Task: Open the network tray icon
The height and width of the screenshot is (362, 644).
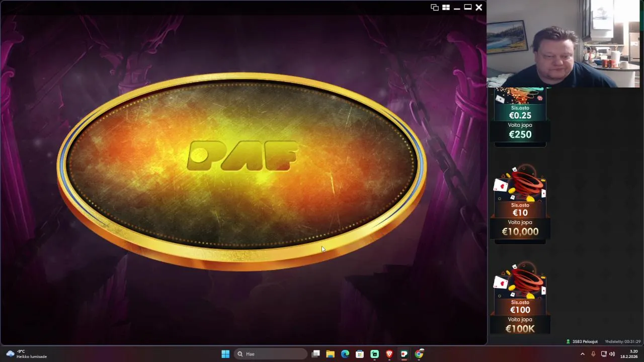Action: click(x=604, y=354)
